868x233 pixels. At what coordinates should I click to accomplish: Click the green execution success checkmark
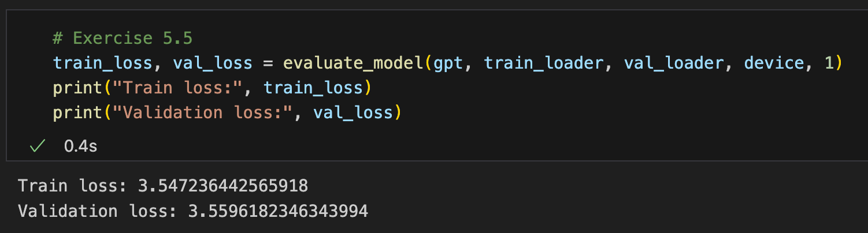click(38, 146)
